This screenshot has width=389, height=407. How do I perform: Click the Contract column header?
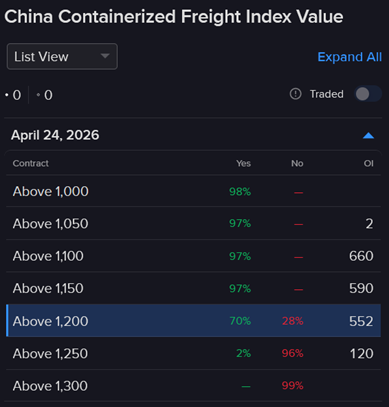coord(31,163)
